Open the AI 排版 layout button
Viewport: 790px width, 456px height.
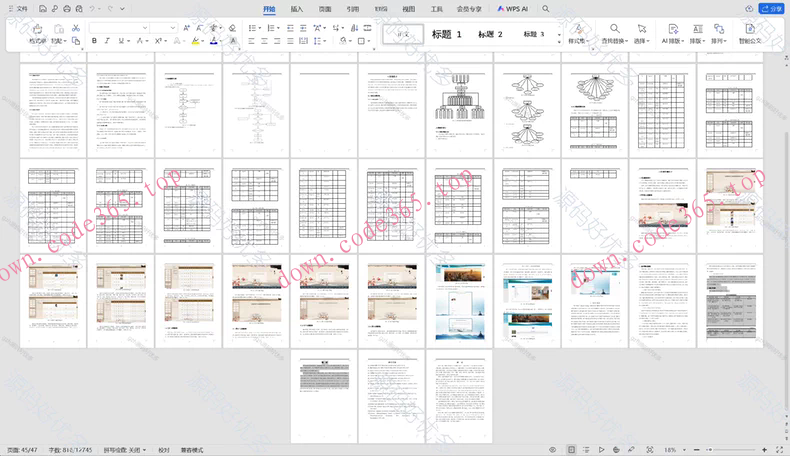[673, 33]
